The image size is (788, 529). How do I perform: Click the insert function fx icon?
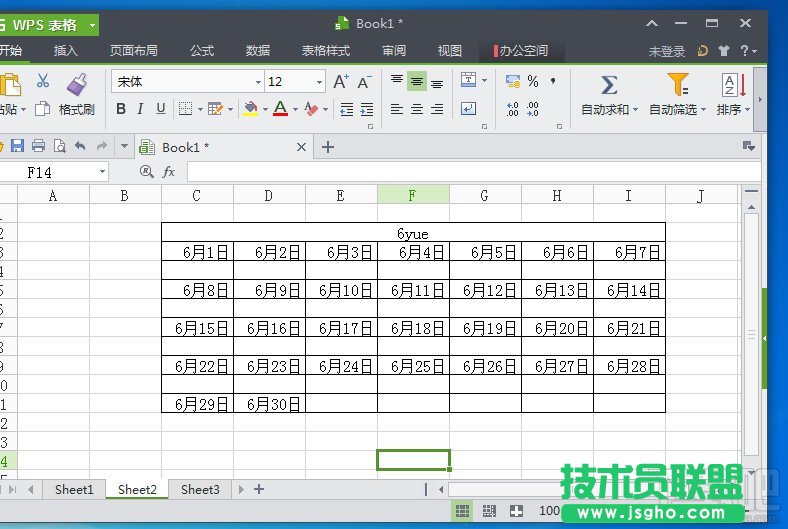click(x=169, y=172)
